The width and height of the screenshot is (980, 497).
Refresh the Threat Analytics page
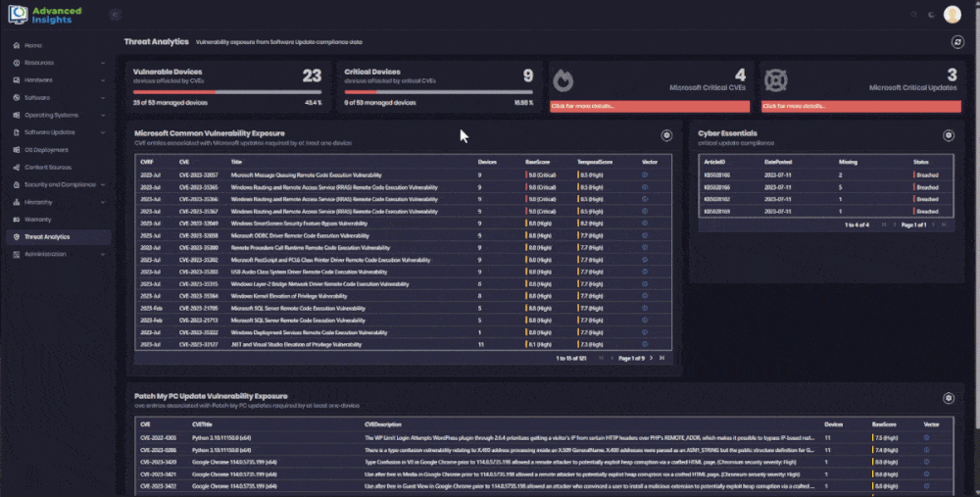point(957,42)
